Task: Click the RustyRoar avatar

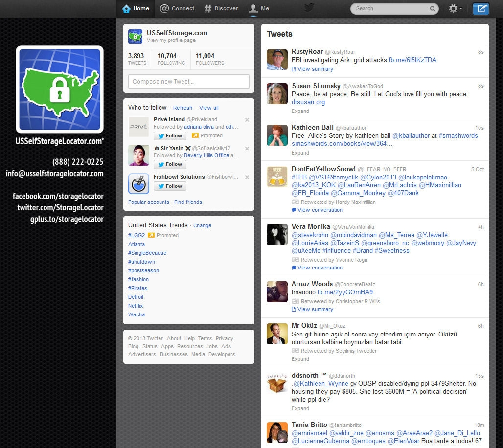Action: pyautogui.click(x=277, y=60)
